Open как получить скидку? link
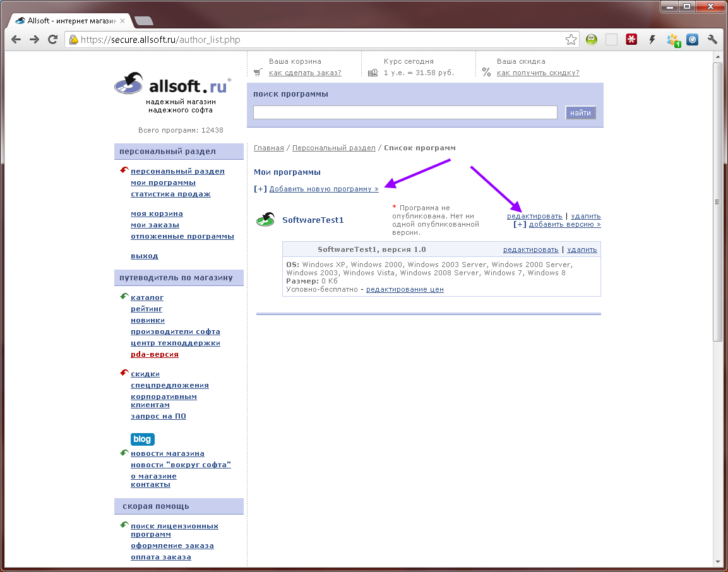This screenshot has width=728, height=572. pyautogui.click(x=538, y=73)
